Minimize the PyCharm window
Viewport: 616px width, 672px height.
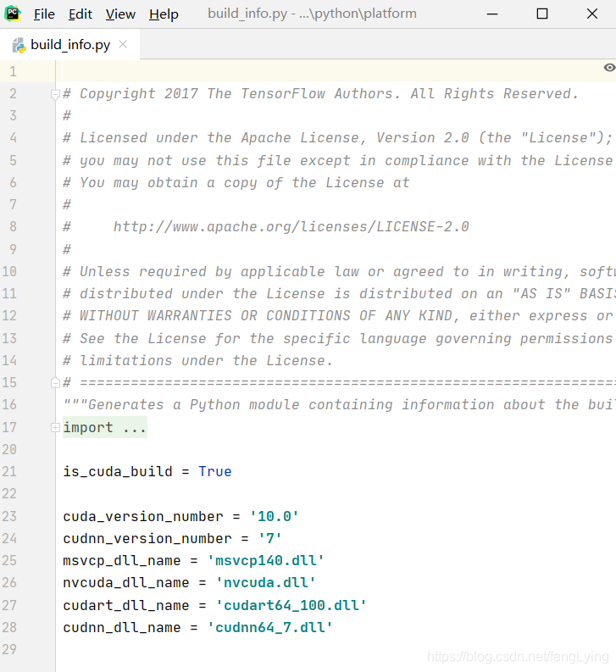coord(492,14)
